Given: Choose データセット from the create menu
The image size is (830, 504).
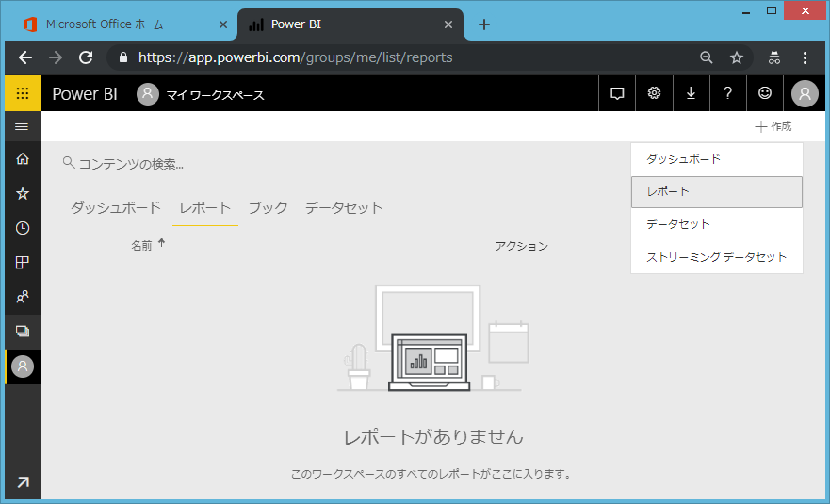Looking at the screenshot, I should tap(717, 224).
